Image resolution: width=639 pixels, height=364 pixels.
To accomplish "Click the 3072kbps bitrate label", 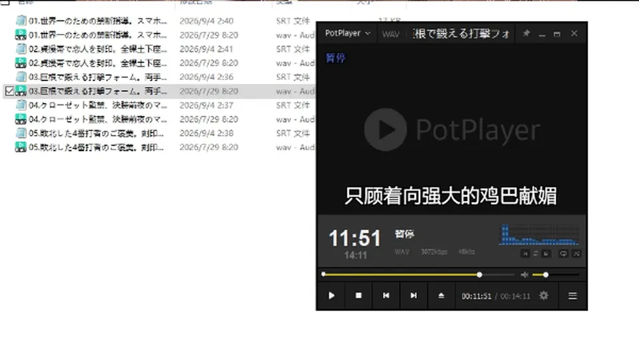I will (x=434, y=252).
